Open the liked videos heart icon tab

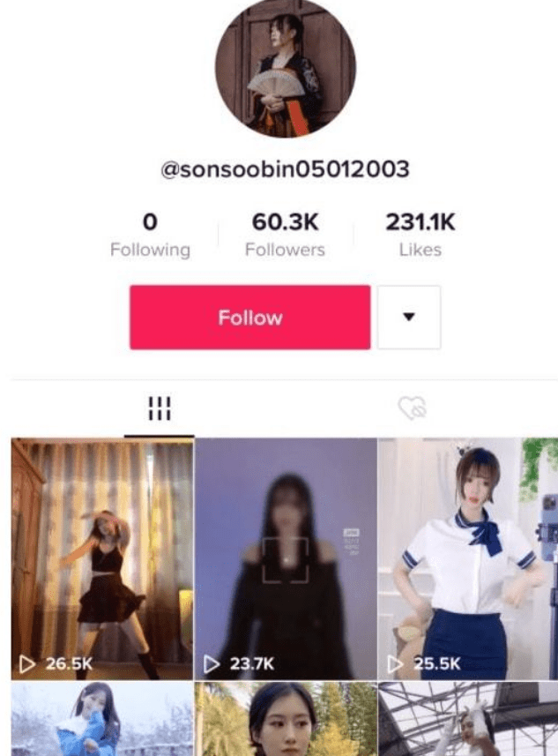point(413,408)
